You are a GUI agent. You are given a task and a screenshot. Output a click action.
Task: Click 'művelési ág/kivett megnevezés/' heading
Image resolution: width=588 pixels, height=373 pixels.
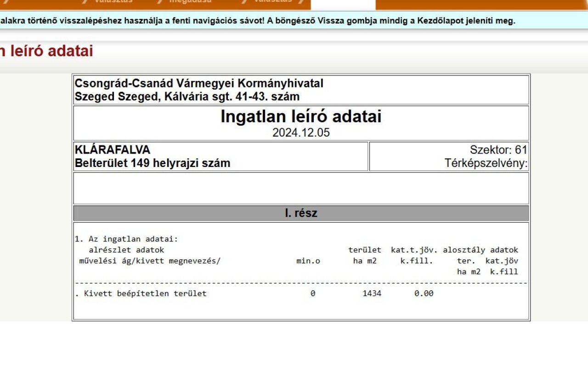click(x=150, y=261)
